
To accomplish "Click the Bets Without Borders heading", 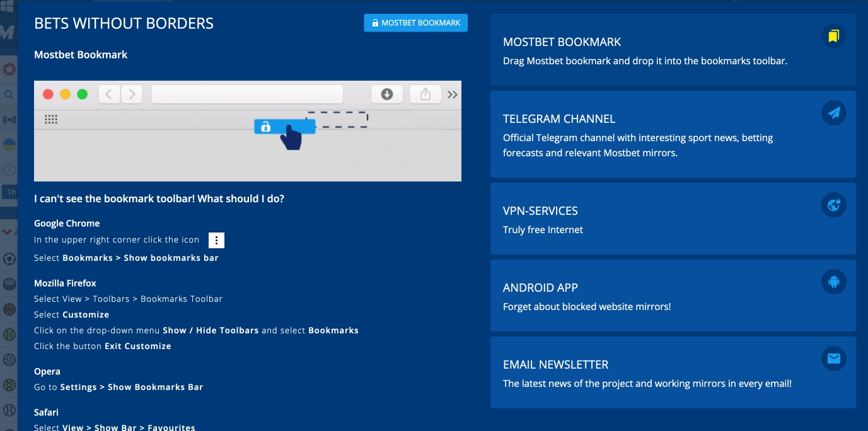I will click(x=124, y=23).
